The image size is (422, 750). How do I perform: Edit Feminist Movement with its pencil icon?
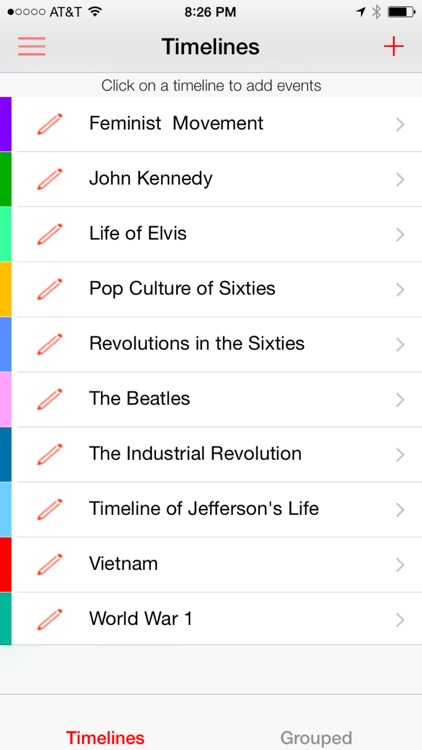tap(50, 124)
